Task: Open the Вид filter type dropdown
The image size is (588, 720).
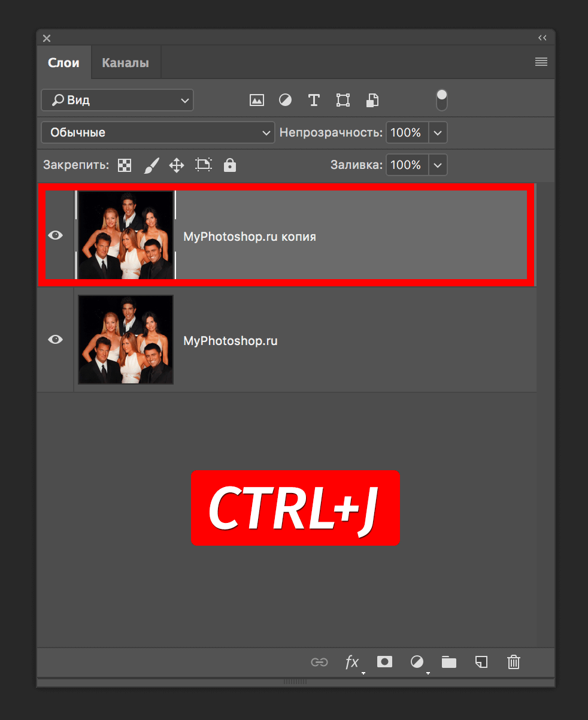Action: tap(117, 100)
